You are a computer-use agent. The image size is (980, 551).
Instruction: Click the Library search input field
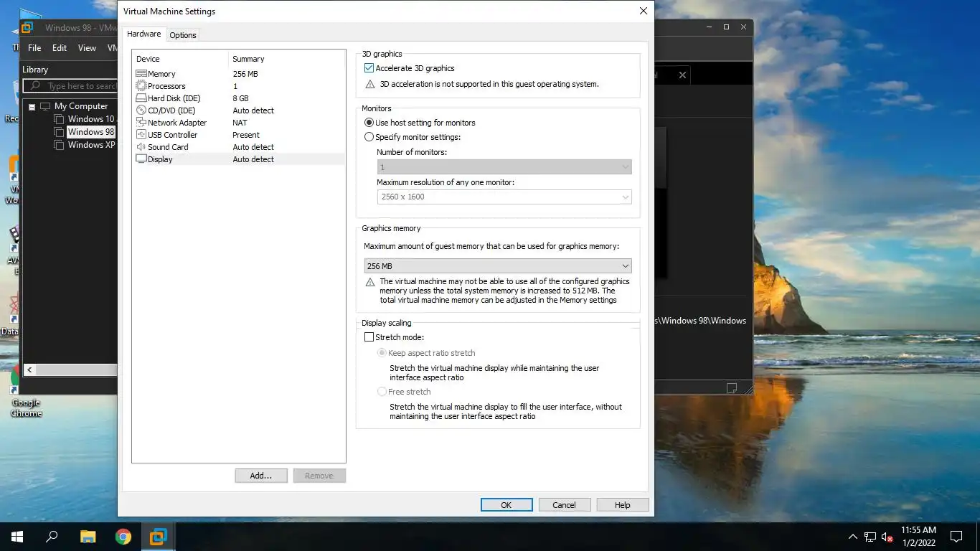pyautogui.click(x=70, y=86)
